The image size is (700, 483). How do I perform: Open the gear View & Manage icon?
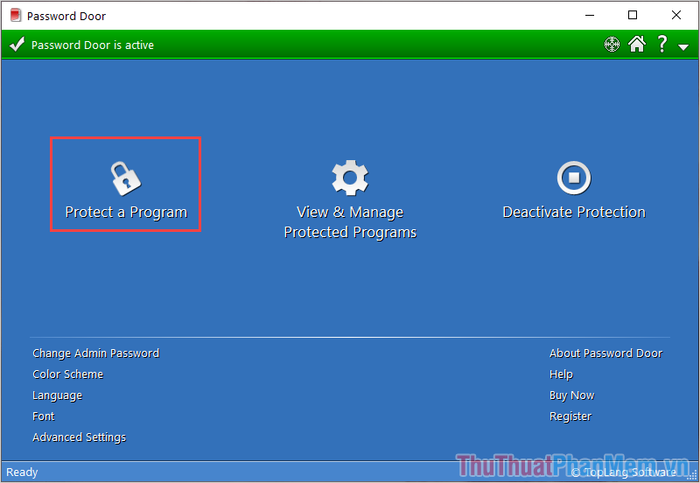[x=350, y=178]
